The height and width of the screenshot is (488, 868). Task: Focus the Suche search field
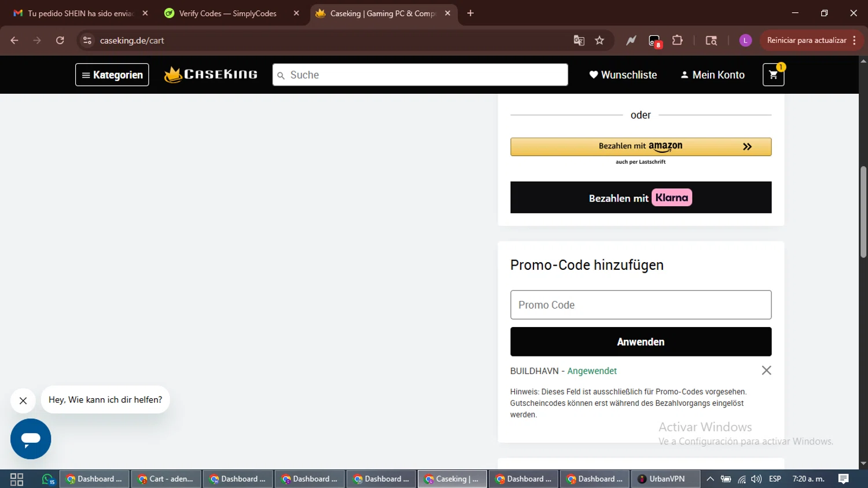click(x=420, y=75)
